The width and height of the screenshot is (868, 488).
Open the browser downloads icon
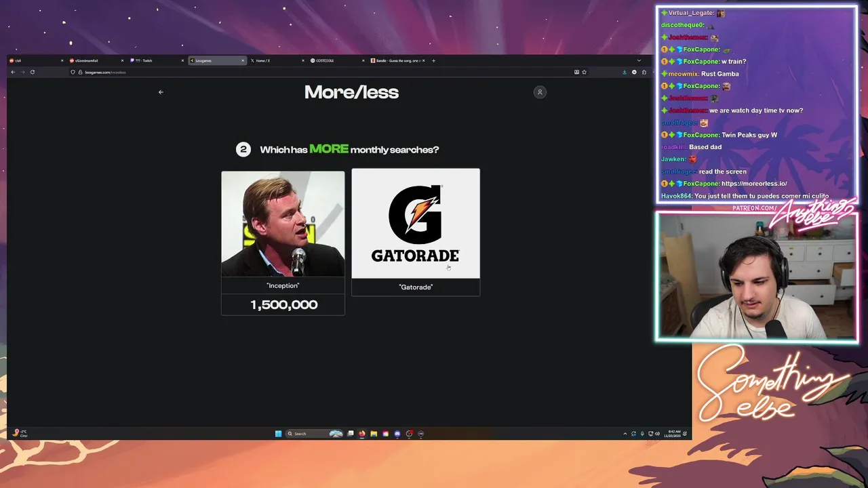[625, 72]
